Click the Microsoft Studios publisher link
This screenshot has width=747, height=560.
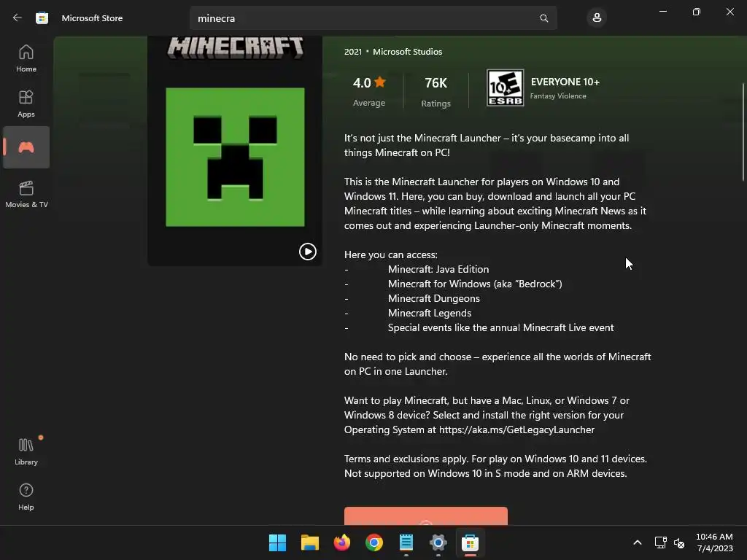[x=407, y=52]
